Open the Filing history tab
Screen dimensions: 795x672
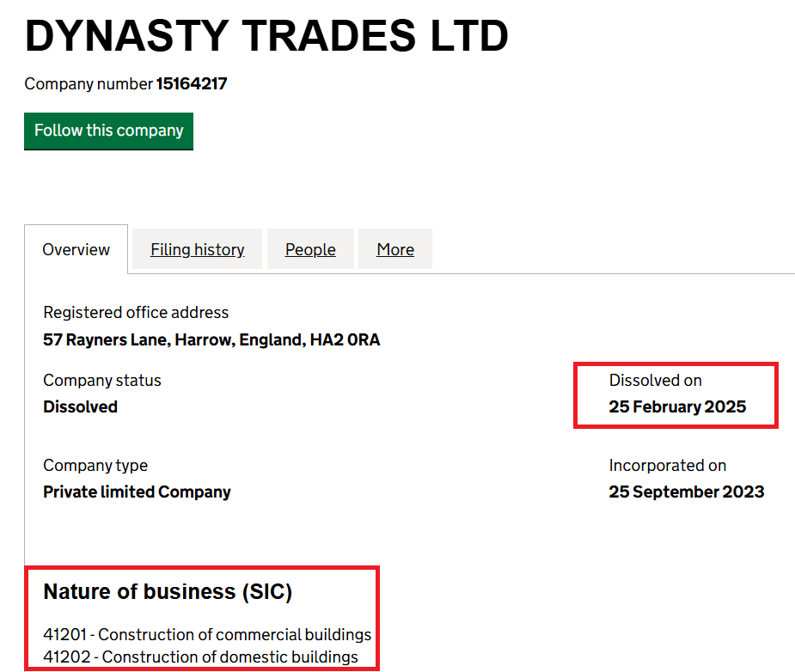[197, 249]
